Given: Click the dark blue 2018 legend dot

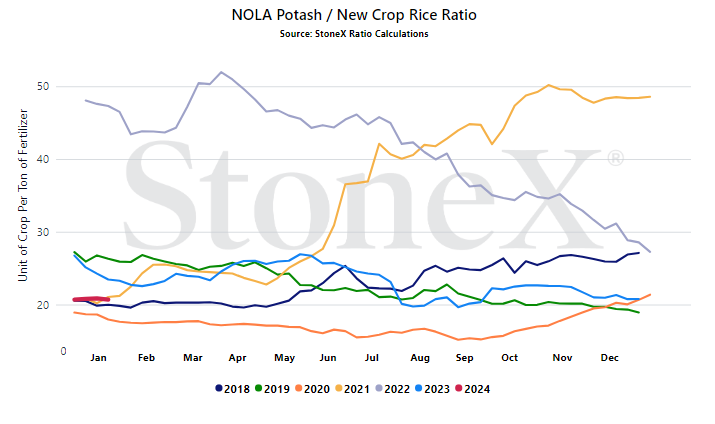Looking at the screenshot, I should coord(218,388).
